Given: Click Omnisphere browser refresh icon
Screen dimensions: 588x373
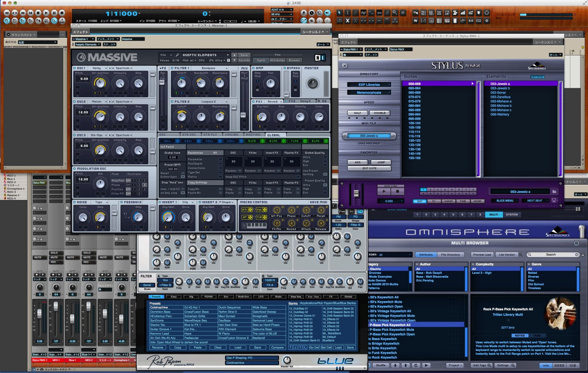Looking at the screenshot, I should (416, 365).
